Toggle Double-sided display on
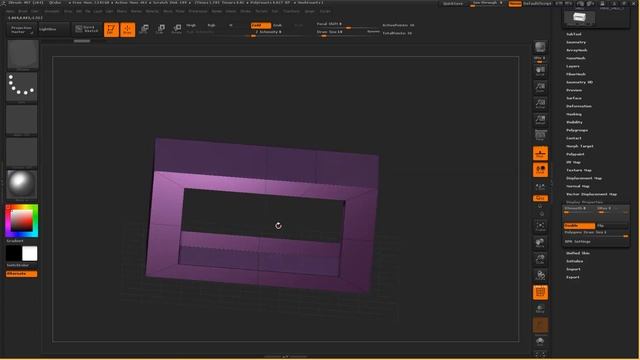The width and height of the screenshot is (640, 360). click(579, 226)
